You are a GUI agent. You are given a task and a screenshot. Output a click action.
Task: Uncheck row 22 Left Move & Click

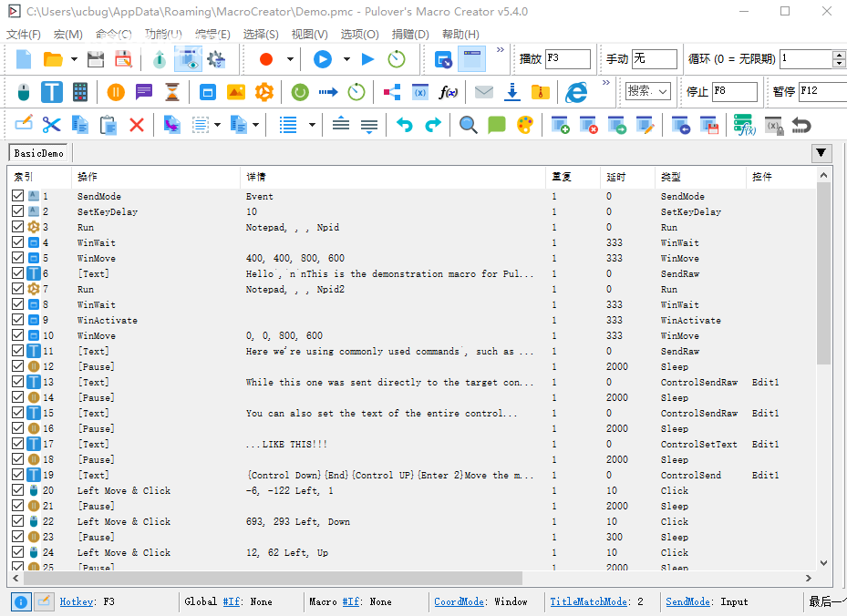tap(18, 521)
